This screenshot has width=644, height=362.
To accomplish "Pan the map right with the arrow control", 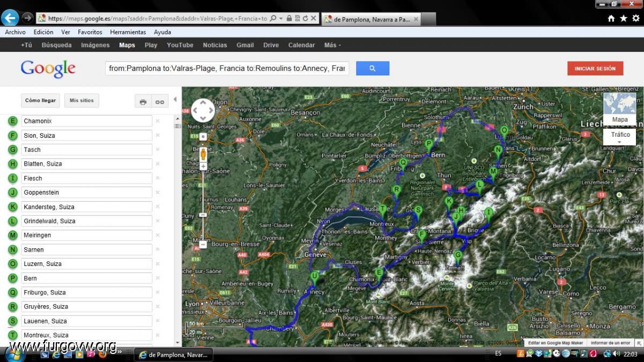I will (x=210, y=110).
